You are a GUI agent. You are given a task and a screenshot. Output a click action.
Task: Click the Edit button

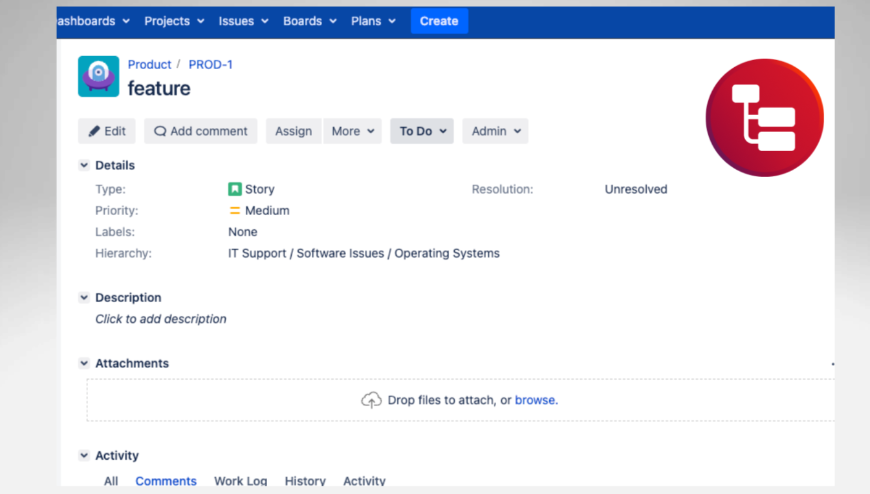click(107, 131)
